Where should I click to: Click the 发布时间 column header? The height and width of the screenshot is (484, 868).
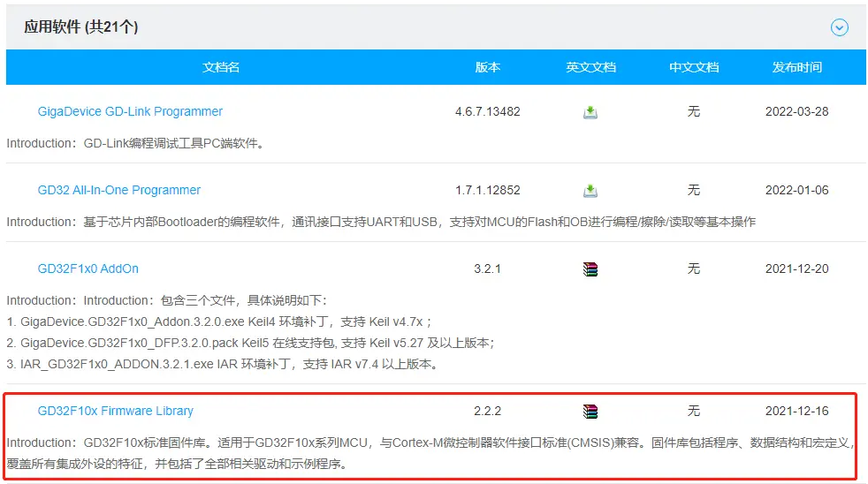(x=797, y=67)
